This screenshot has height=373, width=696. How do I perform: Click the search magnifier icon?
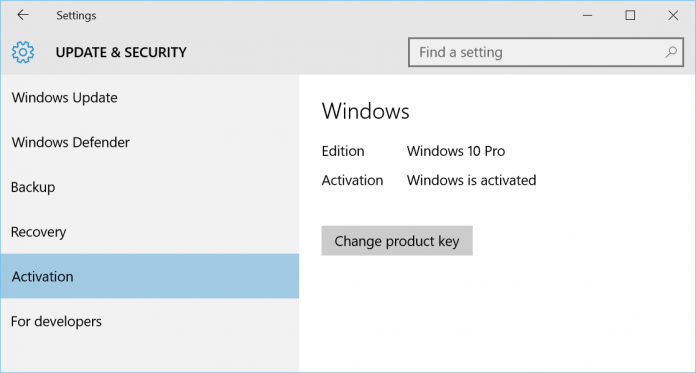670,52
